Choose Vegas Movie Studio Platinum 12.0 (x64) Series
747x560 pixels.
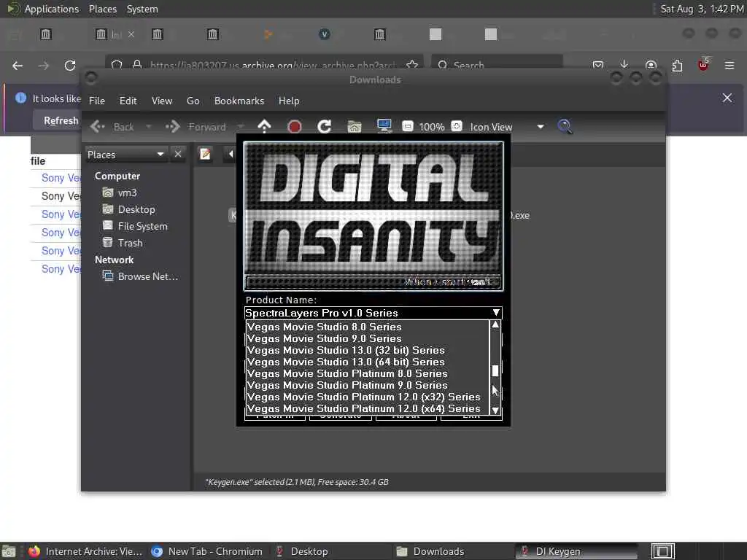point(368,408)
